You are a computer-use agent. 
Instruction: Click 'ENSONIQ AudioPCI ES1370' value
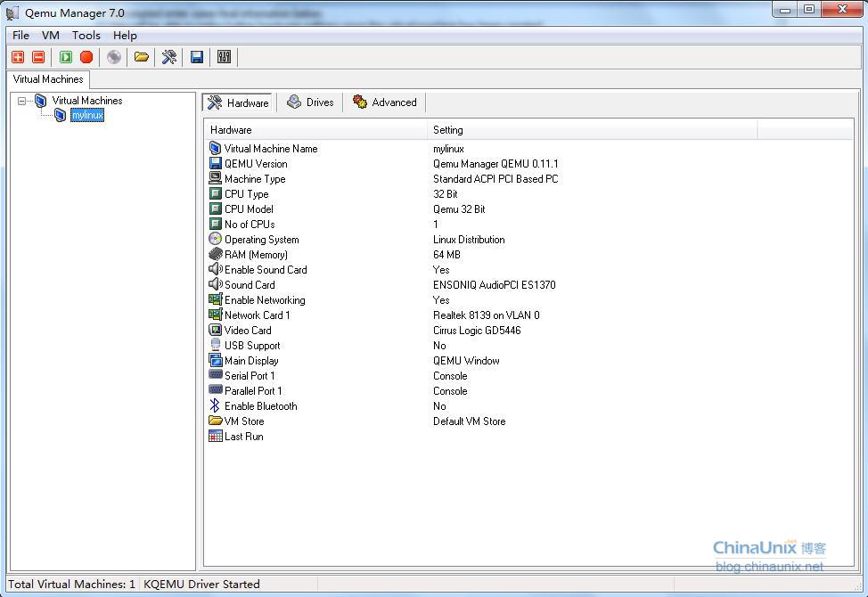[x=495, y=285]
